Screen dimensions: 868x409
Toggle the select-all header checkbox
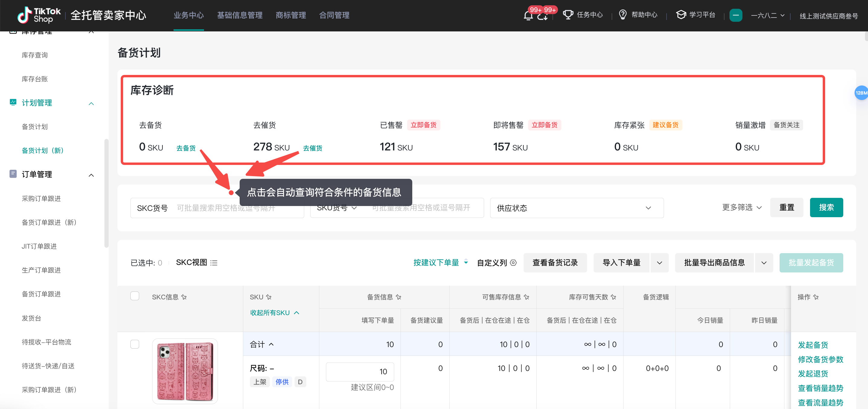click(135, 296)
